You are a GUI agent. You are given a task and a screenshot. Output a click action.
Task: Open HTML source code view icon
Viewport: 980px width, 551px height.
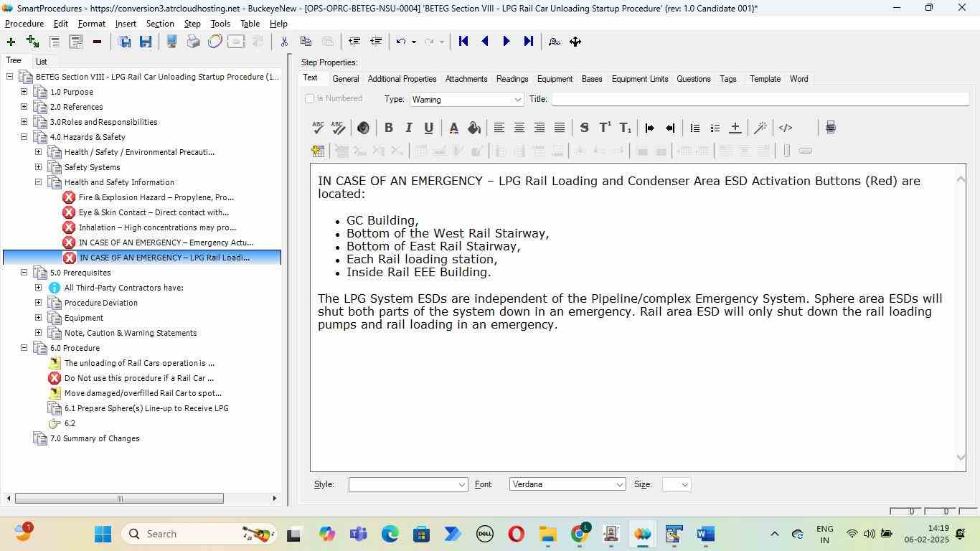click(x=786, y=128)
